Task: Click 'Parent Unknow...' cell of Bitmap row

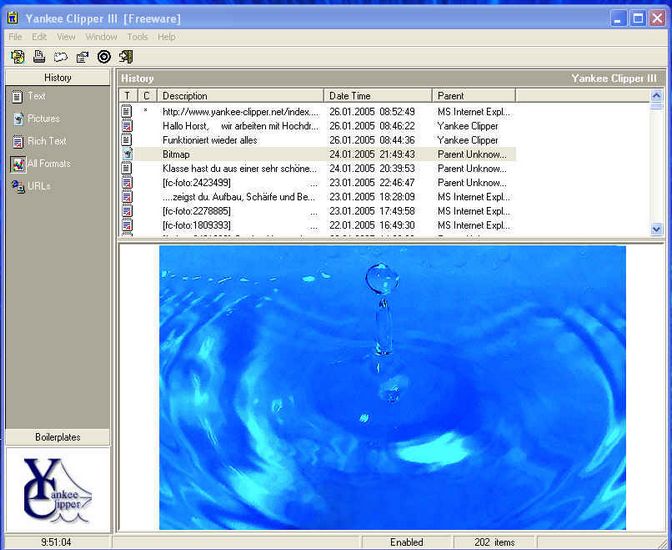Action: (472, 154)
